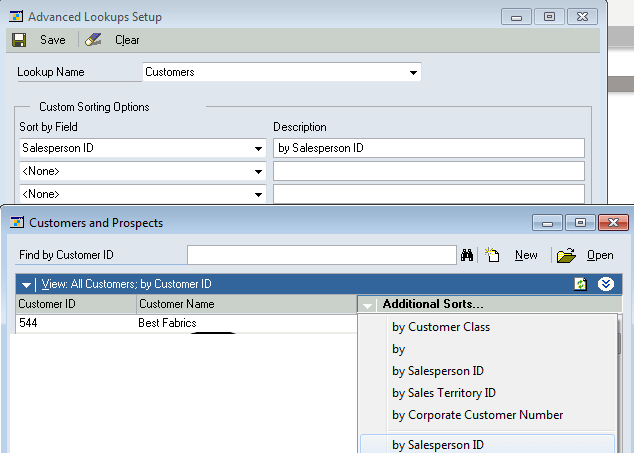Image resolution: width=634 pixels, height=453 pixels.
Task: Choose 'by Sales Territory ID' from menu
Action: (444, 393)
